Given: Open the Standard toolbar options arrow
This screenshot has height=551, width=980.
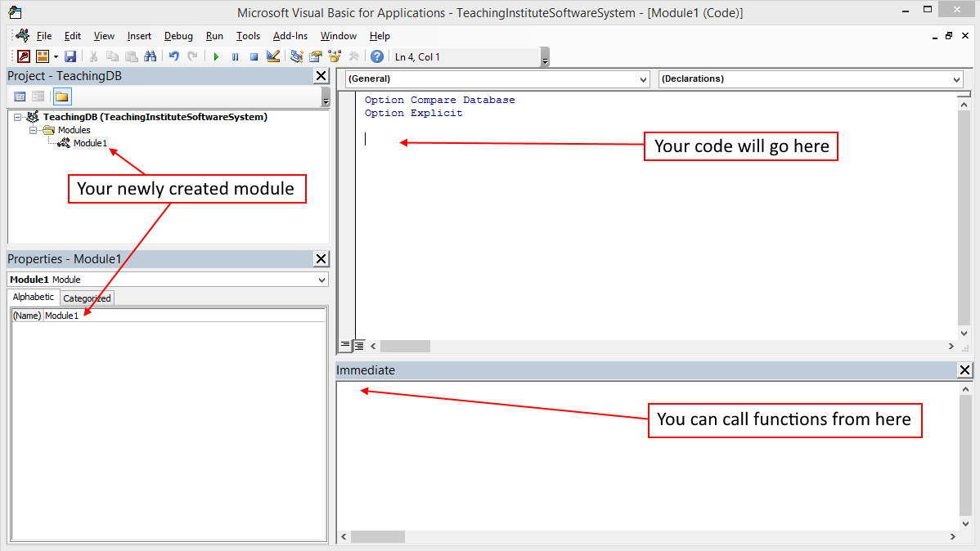Looking at the screenshot, I should 545,57.
